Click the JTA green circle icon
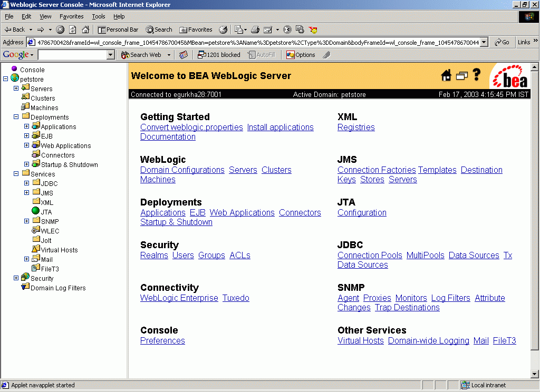The width and height of the screenshot is (540, 392). (x=35, y=210)
